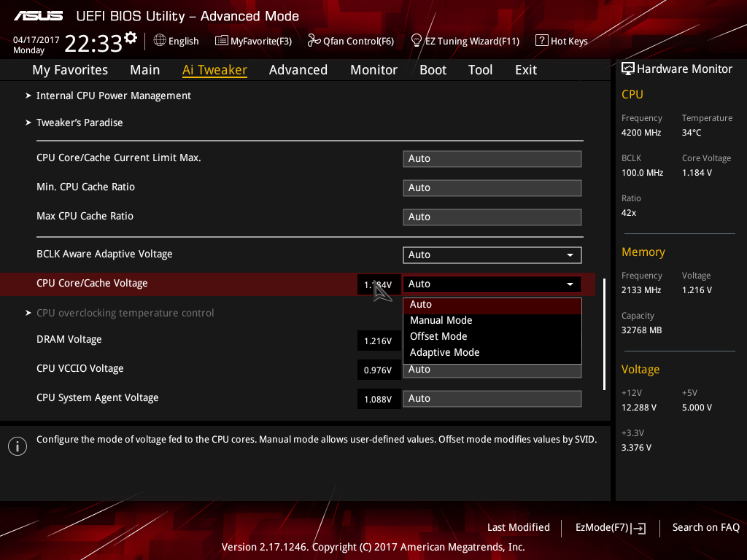Image resolution: width=747 pixels, height=560 pixels.
Task: Click the 04/17/2017 date
Action: (x=36, y=40)
